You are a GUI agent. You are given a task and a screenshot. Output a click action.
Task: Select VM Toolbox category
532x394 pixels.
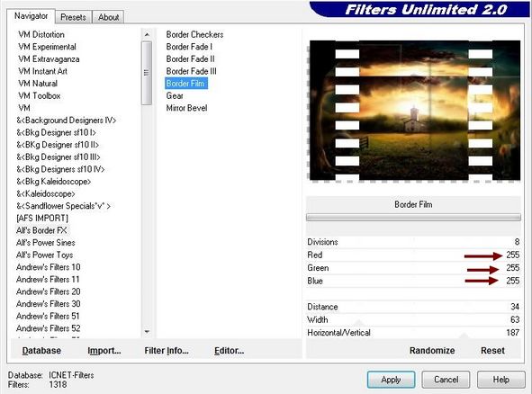(x=40, y=95)
